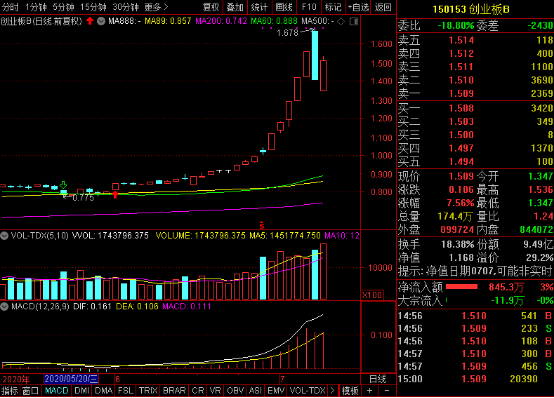Screen dimensions: 554x398
Task: Click the 净流入额 red bar
Action: (462, 287)
